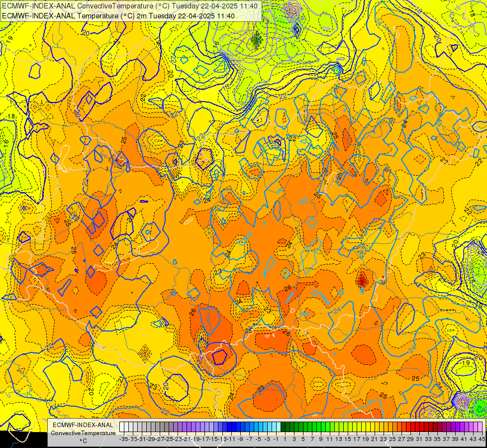The image size is (487, 448).
Task: Select the ConvectiveTemperature label in the legend box
Action: point(83,433)
